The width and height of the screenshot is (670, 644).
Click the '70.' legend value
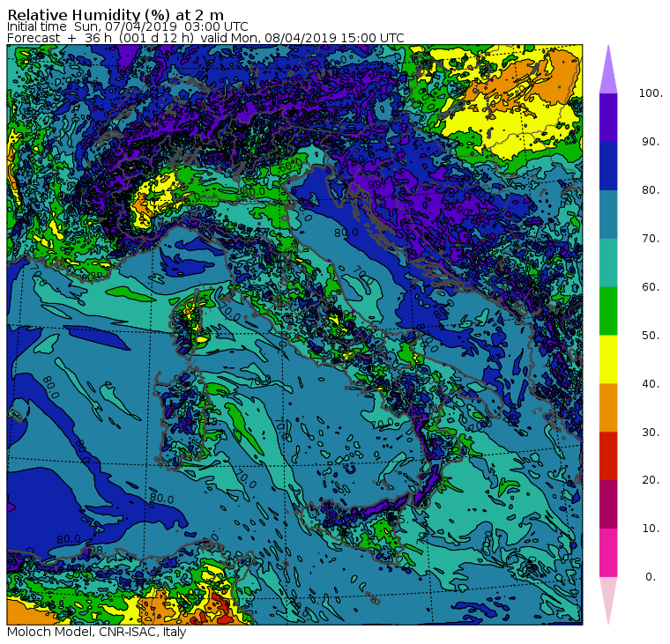(651, 238)
